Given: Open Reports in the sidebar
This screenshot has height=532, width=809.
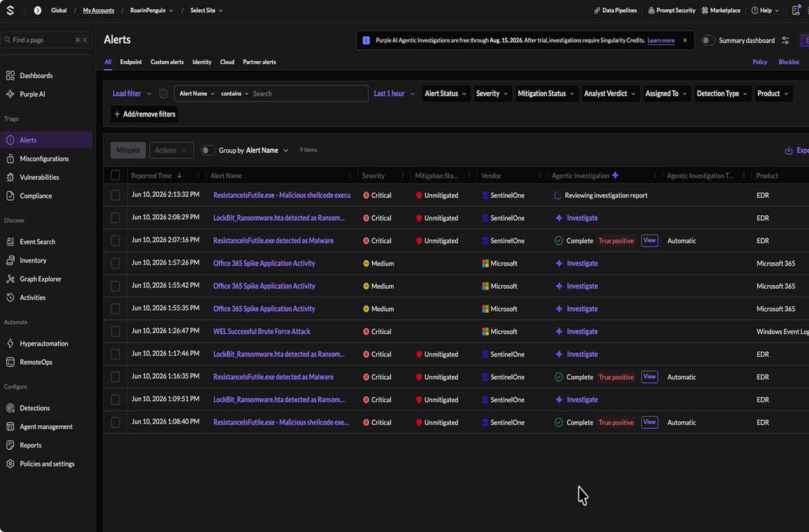Looking at the screenshot, I should coord(30,445).
